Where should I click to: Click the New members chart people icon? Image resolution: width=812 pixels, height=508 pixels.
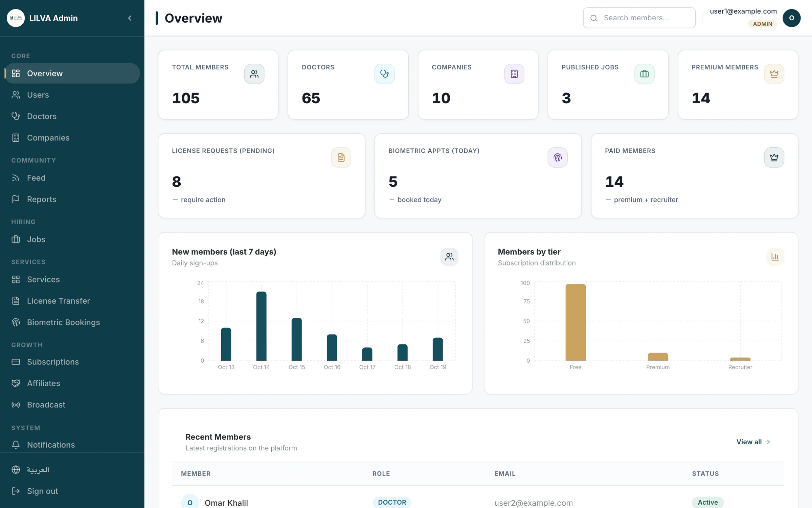[x=449, y=257]
